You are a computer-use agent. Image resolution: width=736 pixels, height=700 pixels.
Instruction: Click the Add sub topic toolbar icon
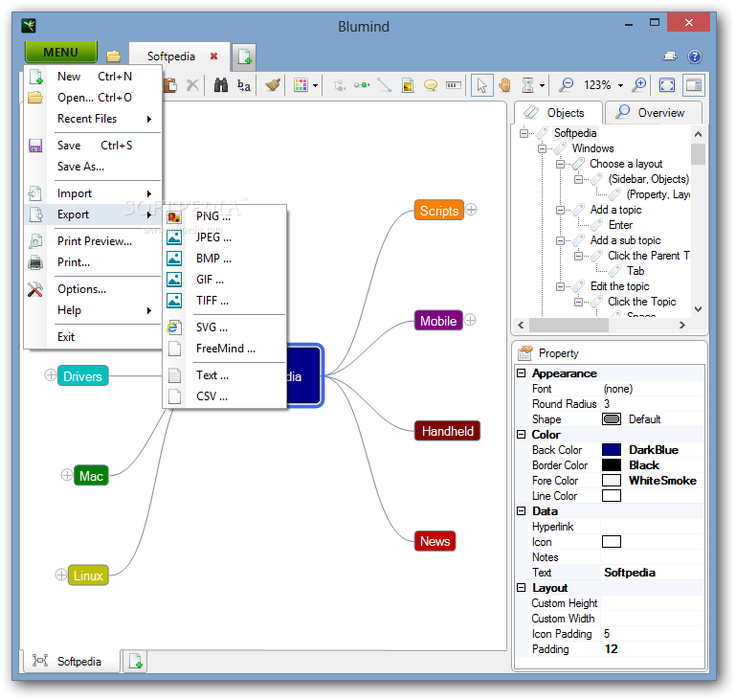[x=339, y=85]
